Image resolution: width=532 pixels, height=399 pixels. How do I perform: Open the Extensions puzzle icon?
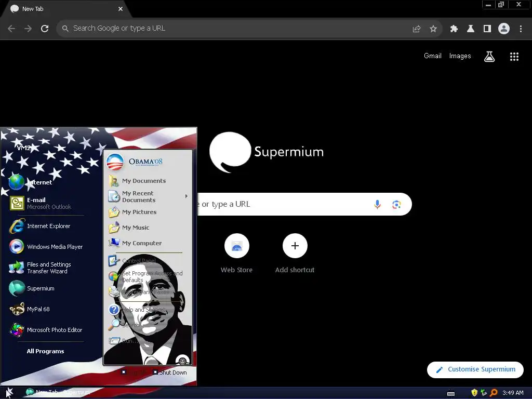point(454,29)
